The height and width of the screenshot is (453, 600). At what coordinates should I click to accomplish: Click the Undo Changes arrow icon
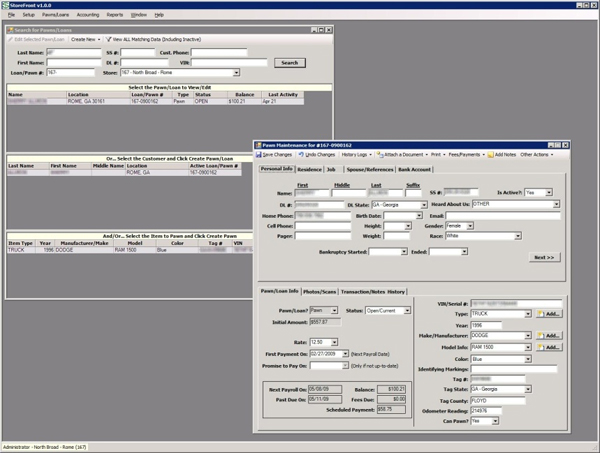pos(301,155)
